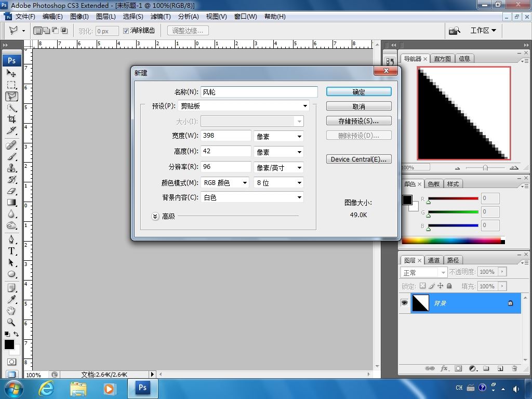Select the horizontal Type tool
Screen dimensions: 532x399
[x=11, y=250]
